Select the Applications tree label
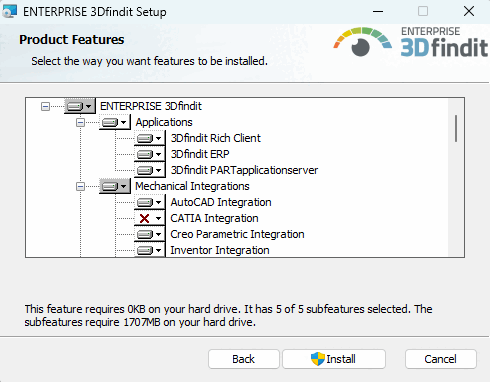The height and width of the screenshot is (382, 490). tap(164, 122)
